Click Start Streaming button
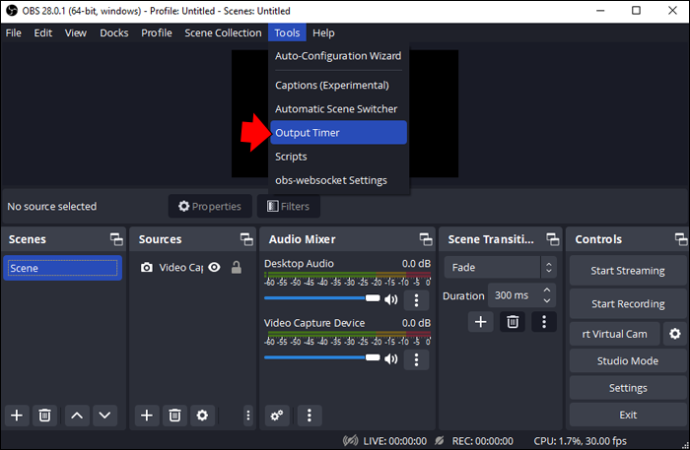The height and width of the screenshot is (450, 690). click(x=628, y=271)
